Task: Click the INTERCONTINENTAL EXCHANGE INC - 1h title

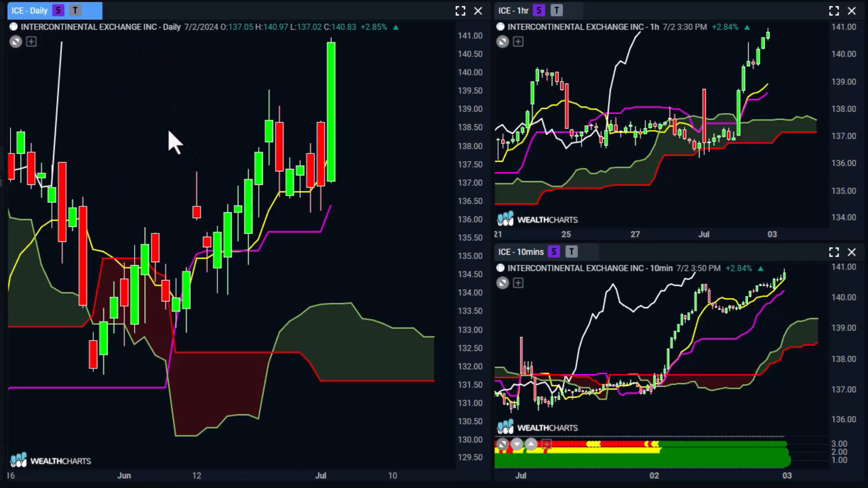Action: [x=583, y=27]
